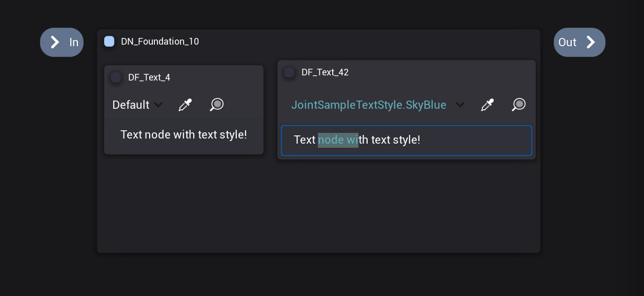Click the eyedropper icon in DF_Text_4
Screen dimensions: 644x296
coord(185,105)
